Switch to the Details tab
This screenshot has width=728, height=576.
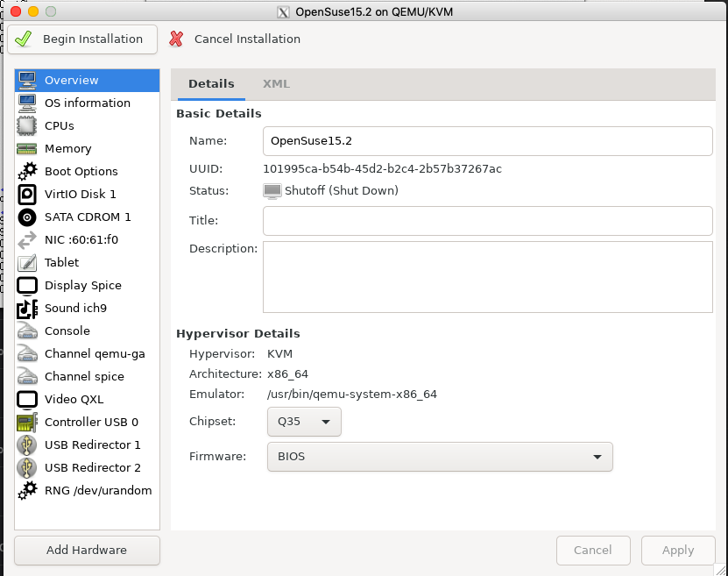click(x=211, y=84)
